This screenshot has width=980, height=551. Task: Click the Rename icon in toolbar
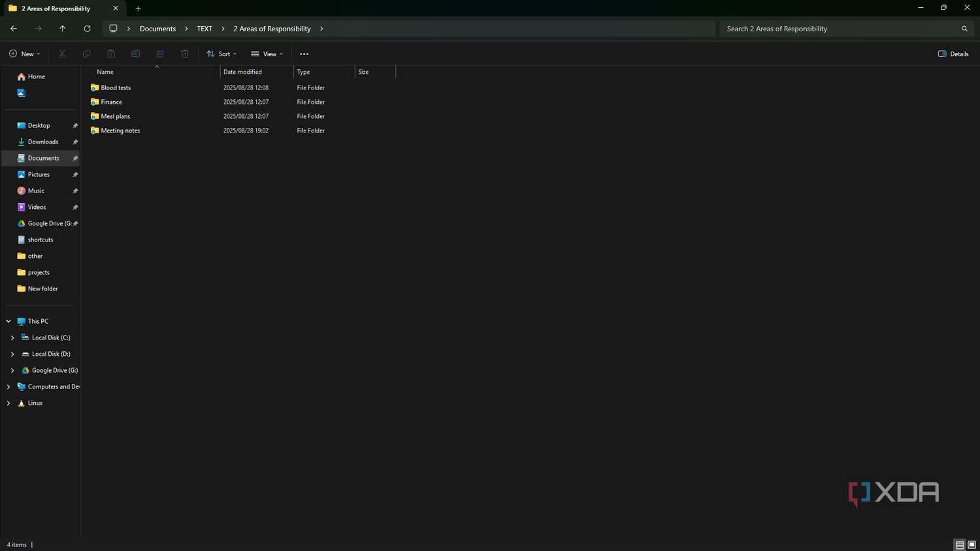point(136,54)
